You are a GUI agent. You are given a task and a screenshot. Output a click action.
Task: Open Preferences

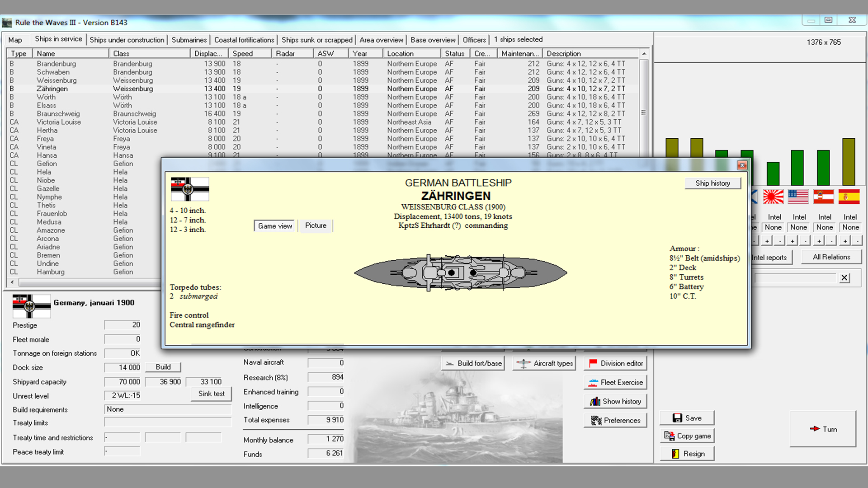tap(615, 420)
